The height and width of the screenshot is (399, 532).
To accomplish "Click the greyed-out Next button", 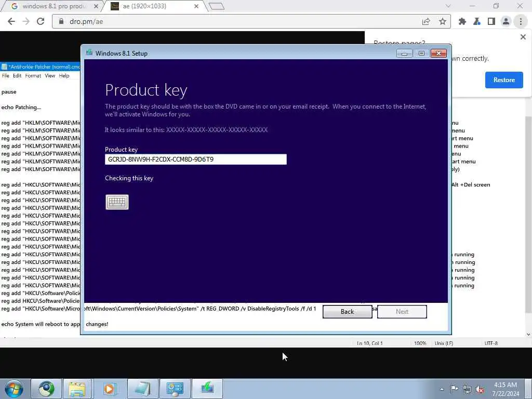I will [402, 312].
